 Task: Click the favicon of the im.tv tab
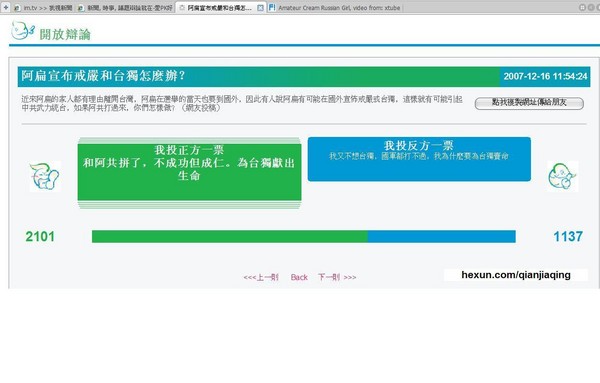click(18, 8)
